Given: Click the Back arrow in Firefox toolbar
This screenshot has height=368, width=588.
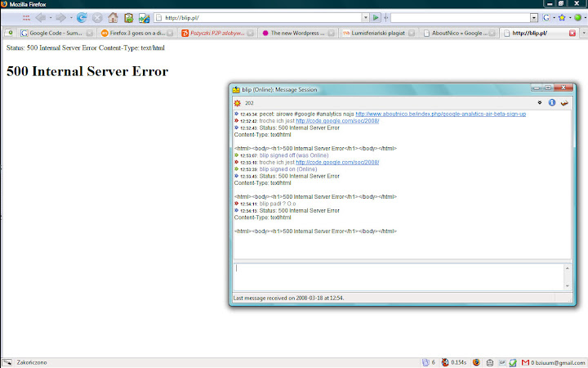Looking at the screenshot, I should [x=41, y=18].
